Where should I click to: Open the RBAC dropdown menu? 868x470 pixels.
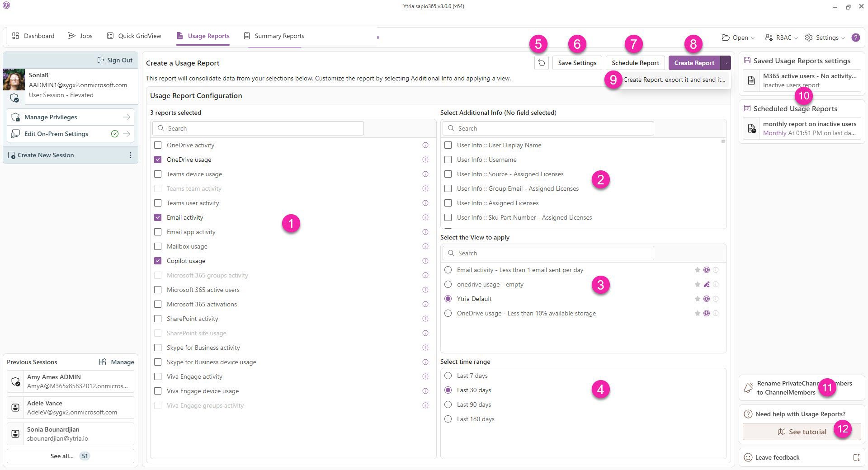point(781,38)
